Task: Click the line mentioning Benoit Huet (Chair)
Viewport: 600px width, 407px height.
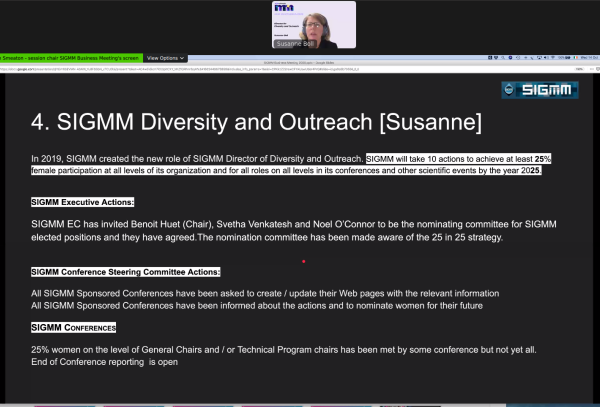Action: click(x=293, y=224)
